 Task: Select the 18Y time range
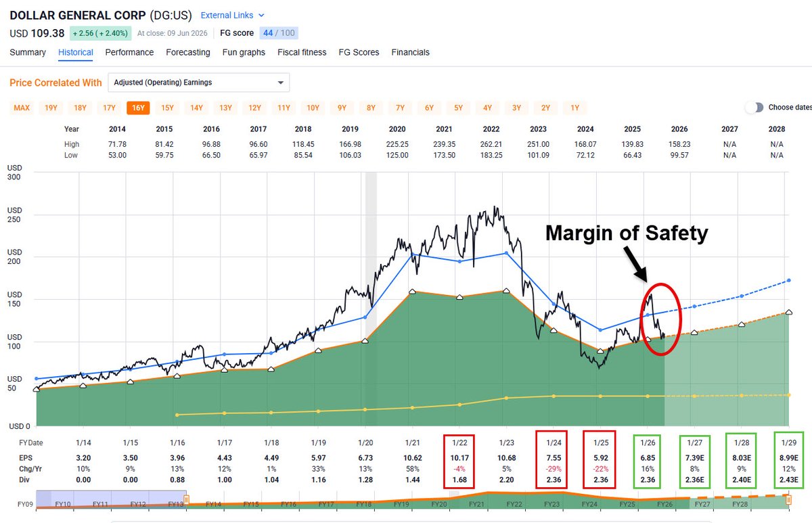[80, 108]
